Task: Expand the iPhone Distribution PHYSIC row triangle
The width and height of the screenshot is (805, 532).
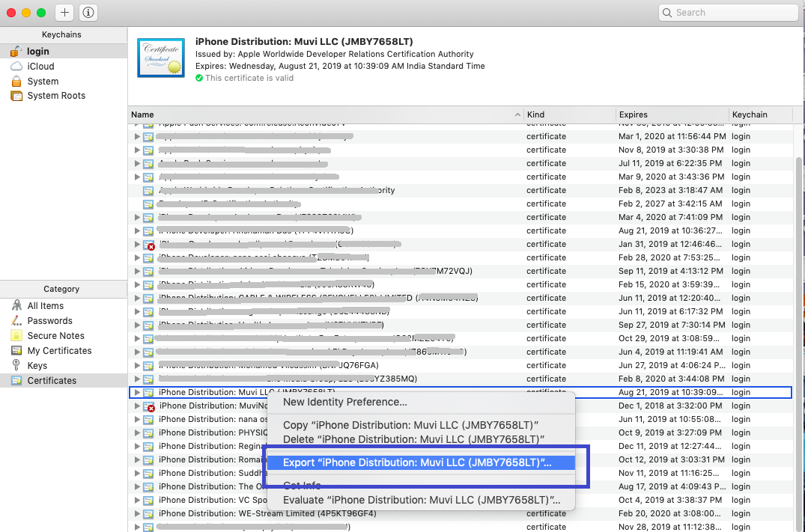Action: [137, 432]
